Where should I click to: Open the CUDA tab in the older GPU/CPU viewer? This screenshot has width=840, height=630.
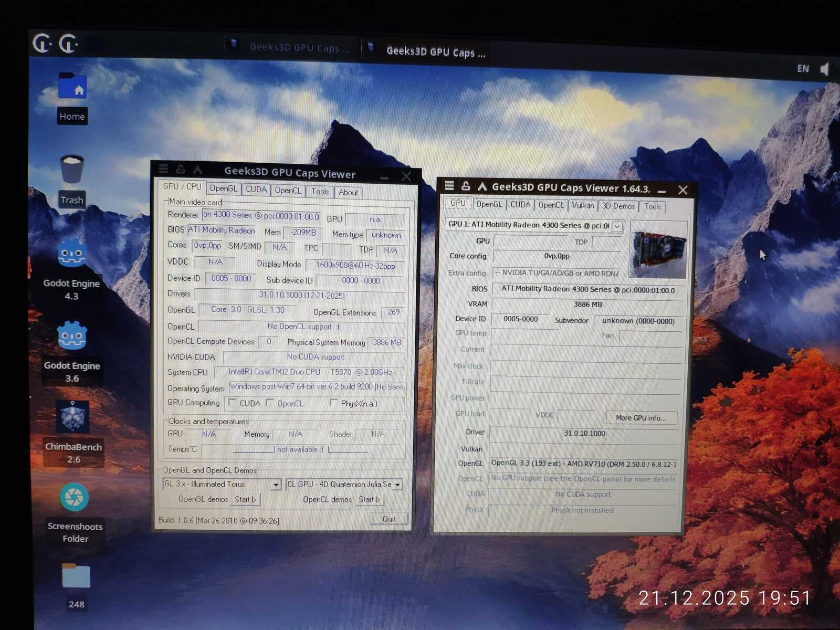pyautogui.click(x=256, y=189)
